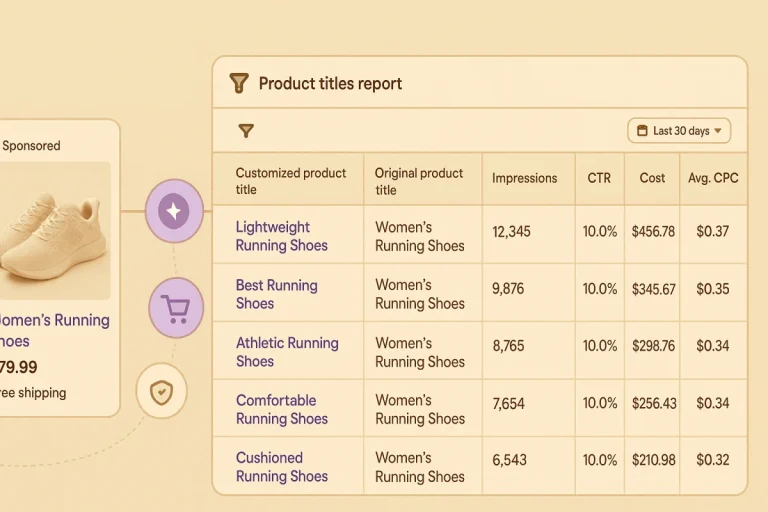
Task: Click the purple sparkle star circle icon
Action: 174,211
